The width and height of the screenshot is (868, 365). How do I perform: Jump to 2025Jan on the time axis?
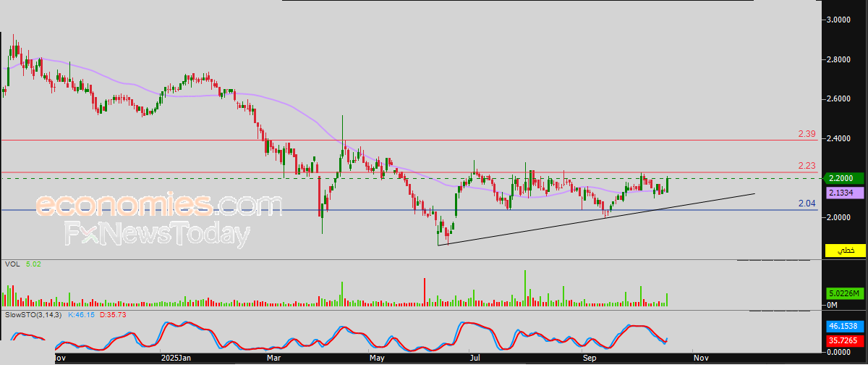(x=176, y=358)
